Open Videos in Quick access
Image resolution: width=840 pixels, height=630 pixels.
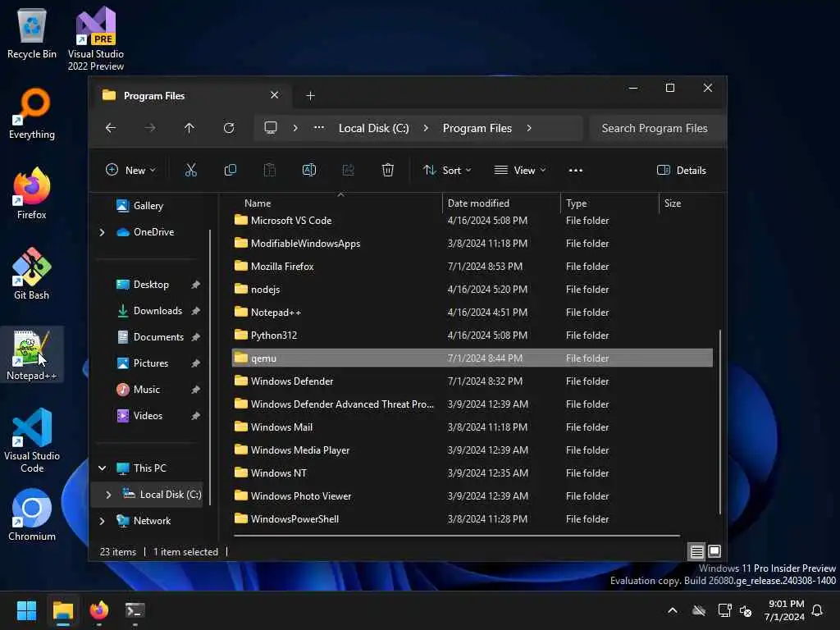(x=148, y=416)
